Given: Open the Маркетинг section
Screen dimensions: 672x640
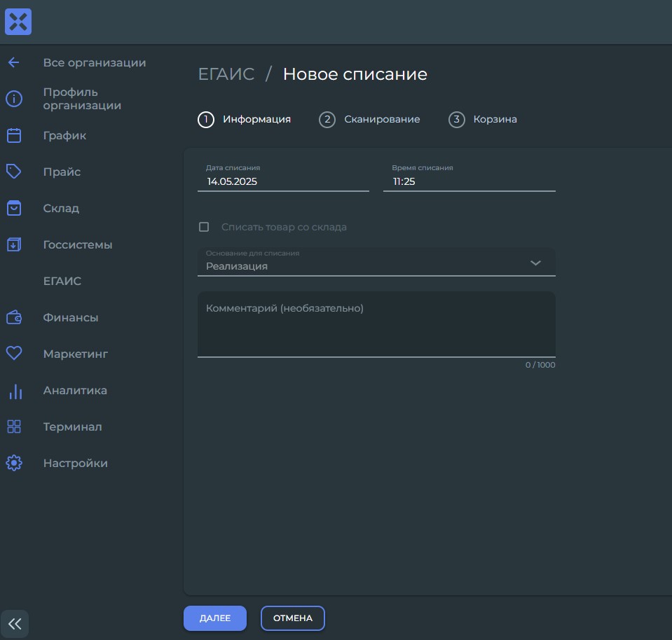Looking at the screenshot, I should point(76,354).
